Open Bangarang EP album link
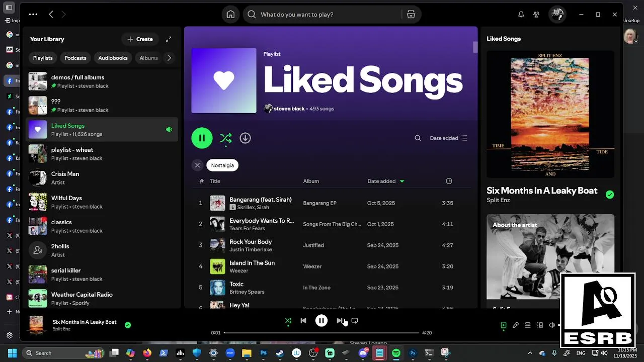This screenshot has height=362, width=644. [x=319, y=203]
